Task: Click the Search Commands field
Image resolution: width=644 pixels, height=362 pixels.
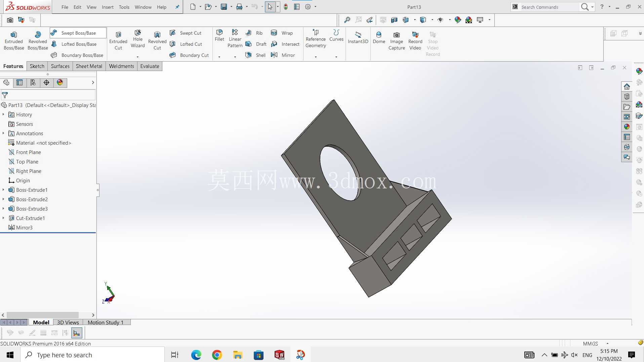Action: (550, 7)
